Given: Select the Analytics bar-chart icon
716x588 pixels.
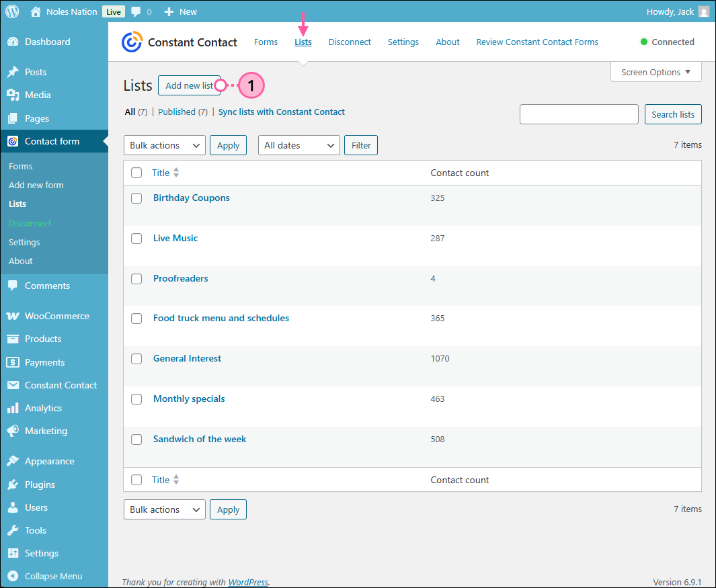Looking at the screenshot, I should click(15, 408).
